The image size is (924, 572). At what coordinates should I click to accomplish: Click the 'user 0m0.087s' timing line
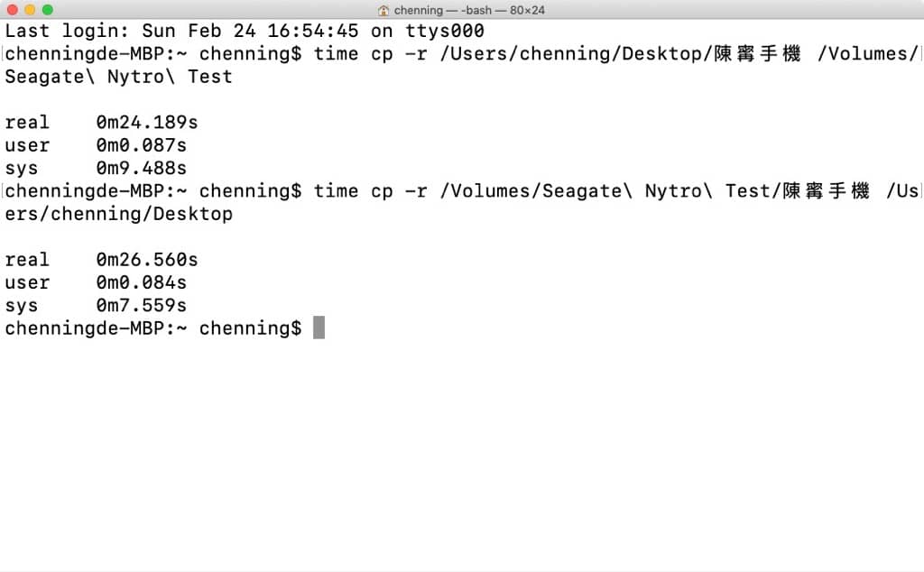click(96, 145)
